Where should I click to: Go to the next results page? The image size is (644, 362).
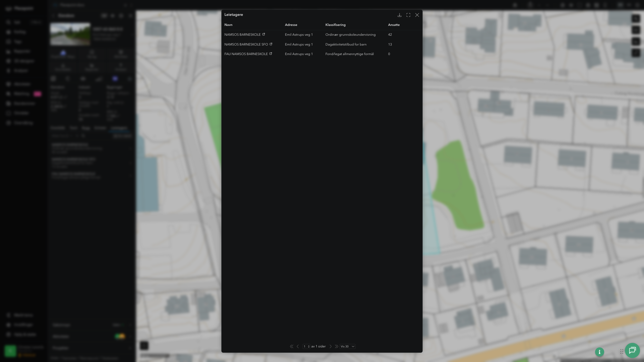pos(331,346)
